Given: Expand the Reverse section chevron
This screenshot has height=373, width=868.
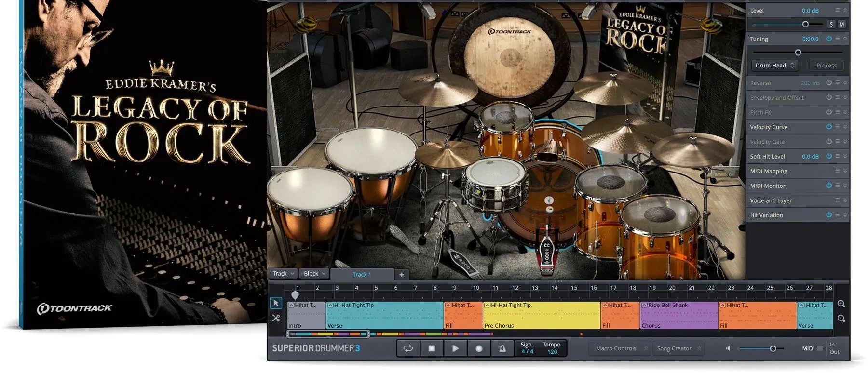Looking at the screenshot, I should click(845, 83).
